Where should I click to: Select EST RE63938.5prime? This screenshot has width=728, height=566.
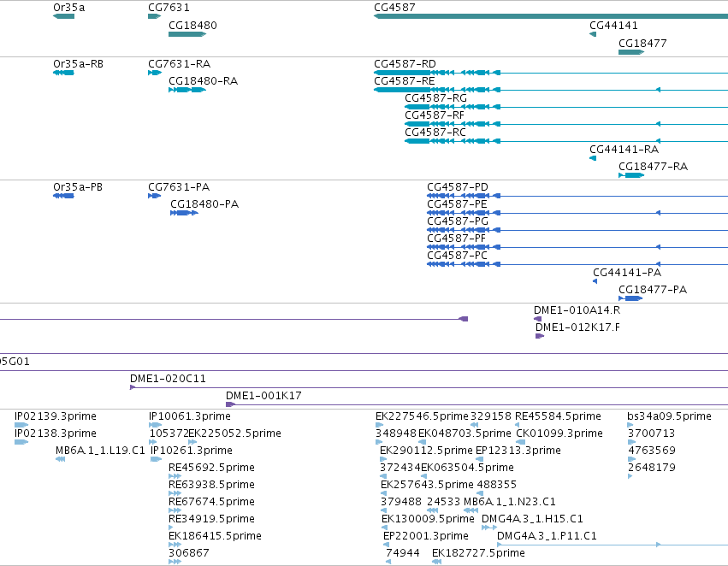coord(175,493)
